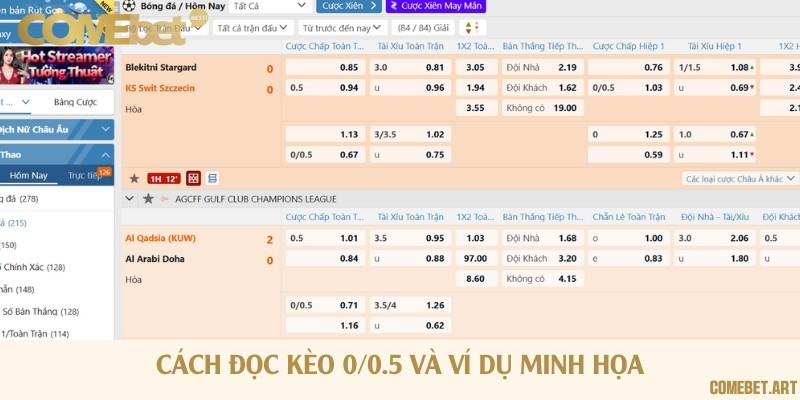Switch to Bảng Cược tab
The width and height of the screenshot is (800, 400).
(x=75, y=102)
